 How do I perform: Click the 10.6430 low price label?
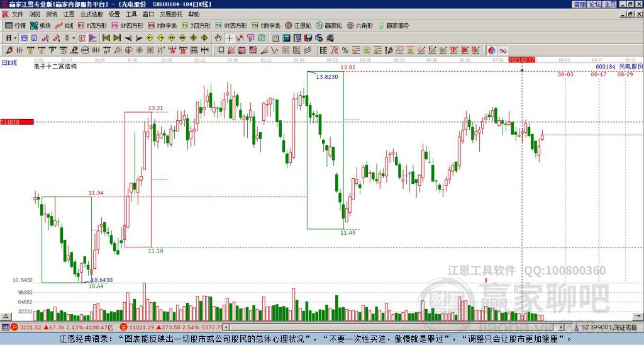click(101, 280)
